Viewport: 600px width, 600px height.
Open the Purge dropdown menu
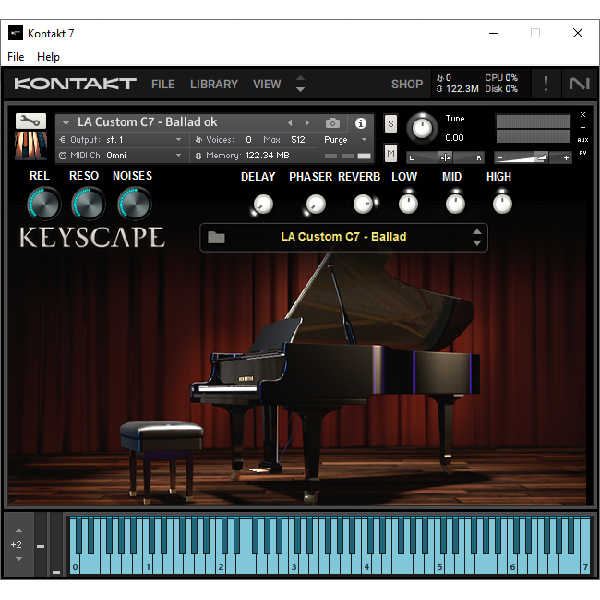[346, 140]
